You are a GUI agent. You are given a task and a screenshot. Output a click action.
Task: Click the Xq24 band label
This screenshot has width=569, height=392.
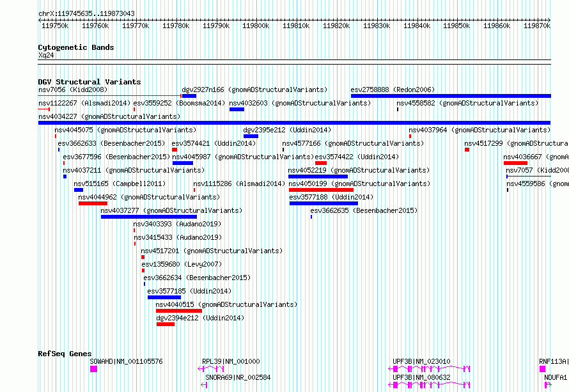point(46,55)
